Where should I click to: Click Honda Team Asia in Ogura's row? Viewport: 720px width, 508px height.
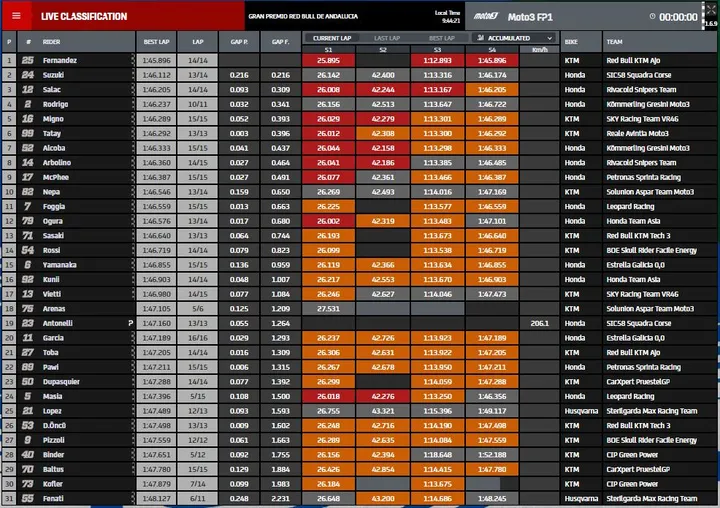pyautogui.click(x=633, y=221)
